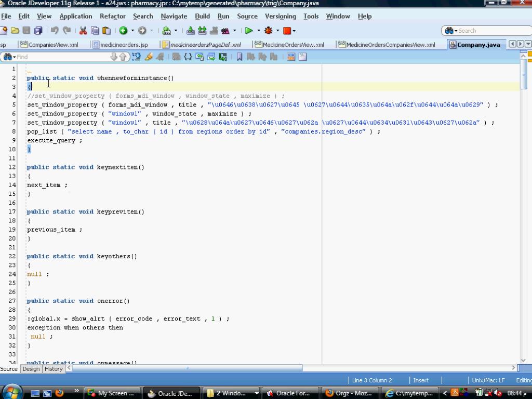
Task: Open the Refactor menu
Action: [113, 16]
